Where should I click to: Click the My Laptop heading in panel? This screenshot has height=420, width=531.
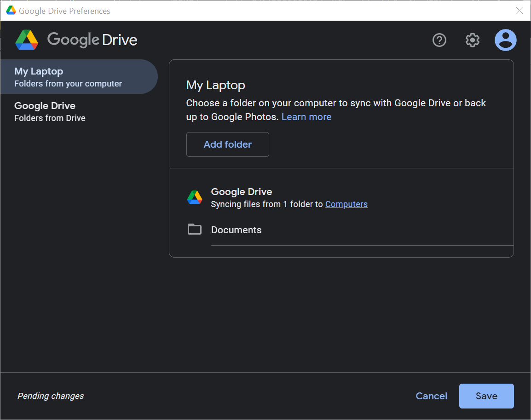(x=216, y=85)
